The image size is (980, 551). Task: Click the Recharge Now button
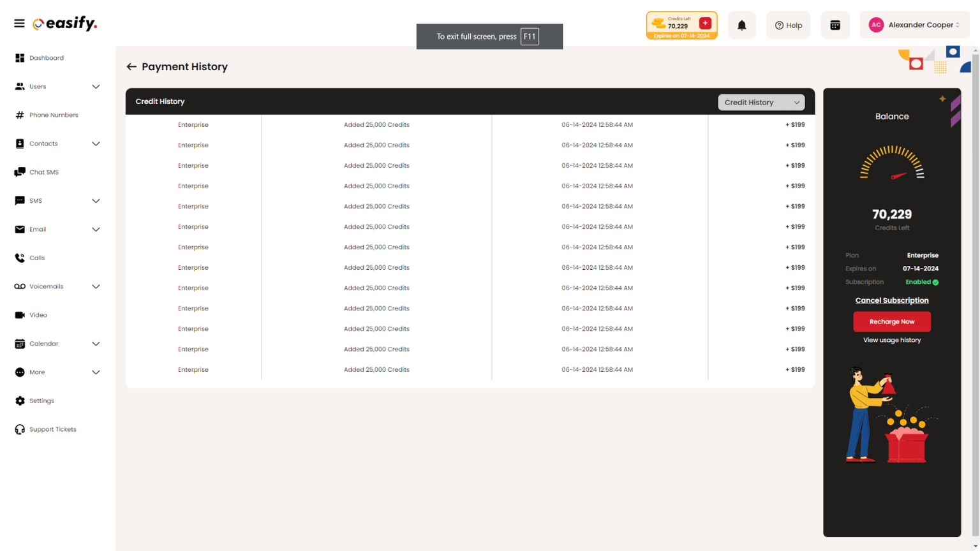[891, 321]
